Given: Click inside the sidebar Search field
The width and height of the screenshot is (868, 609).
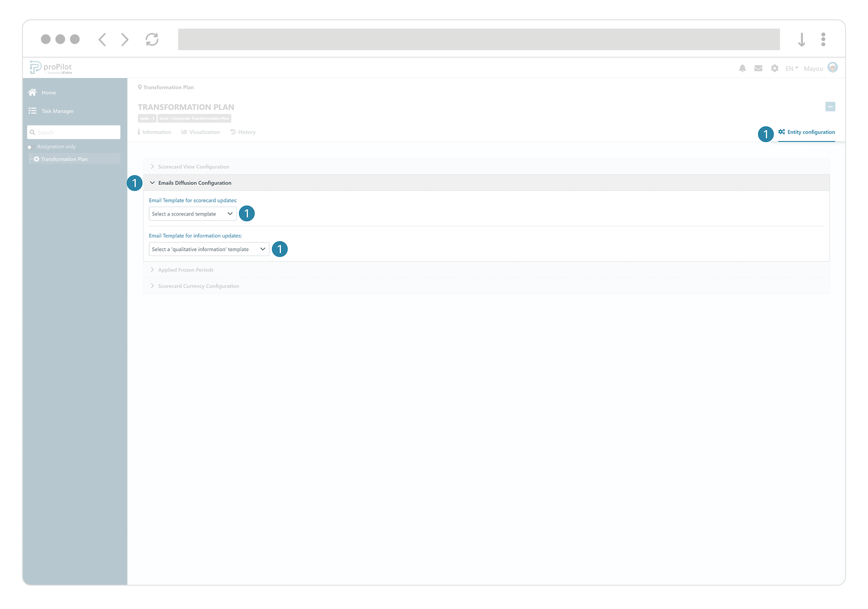Looking at the screenshot, I should pos(73,132).
